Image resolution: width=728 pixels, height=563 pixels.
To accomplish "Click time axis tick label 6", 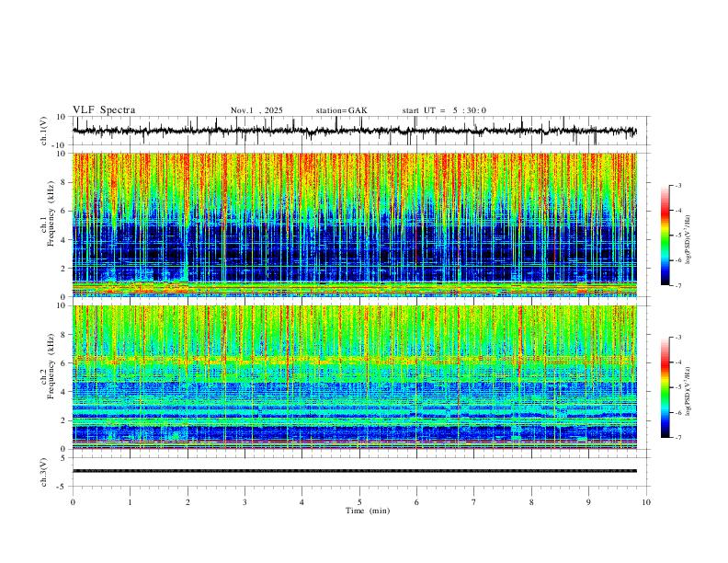I will [x=416, y=502].
